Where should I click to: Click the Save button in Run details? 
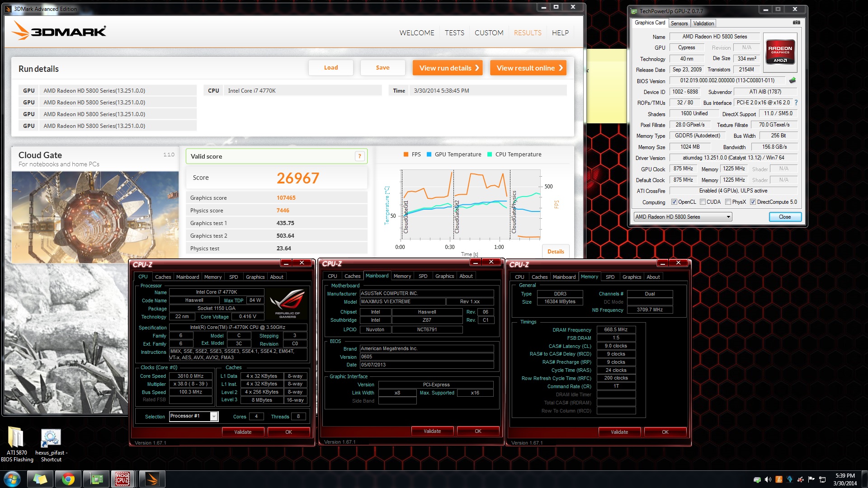[x=382, y=68]
